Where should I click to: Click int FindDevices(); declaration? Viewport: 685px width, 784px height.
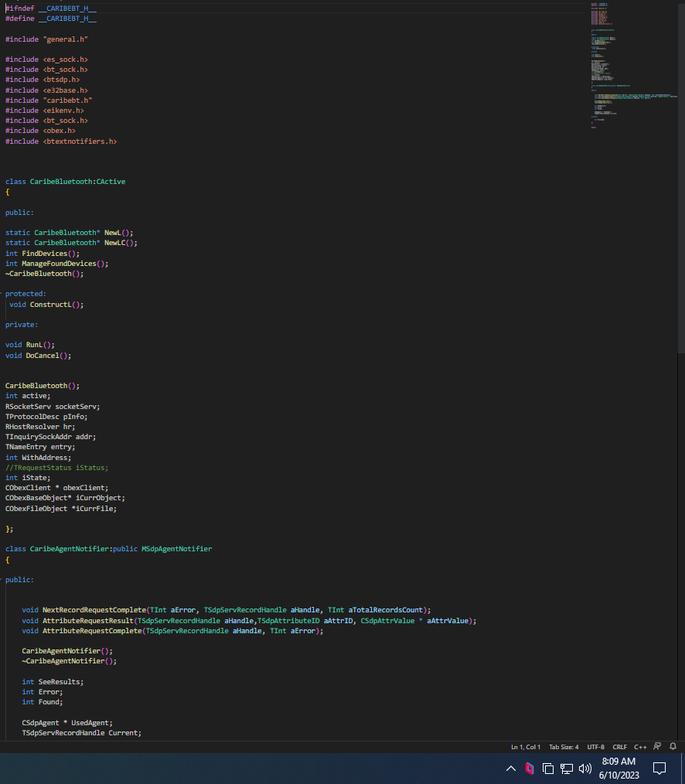(43, 254)
